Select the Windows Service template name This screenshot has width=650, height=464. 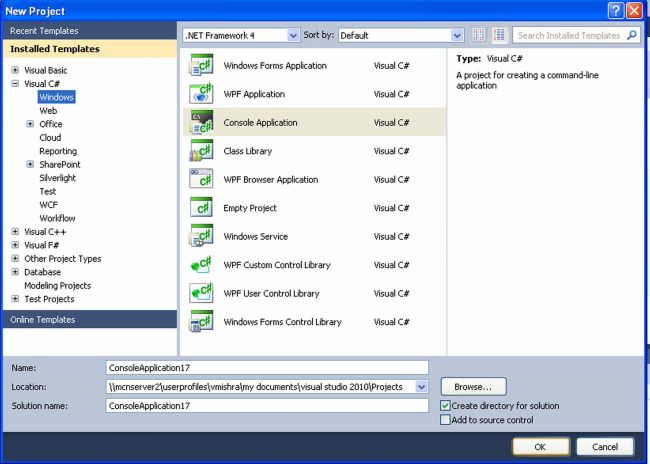coord(256,236)
